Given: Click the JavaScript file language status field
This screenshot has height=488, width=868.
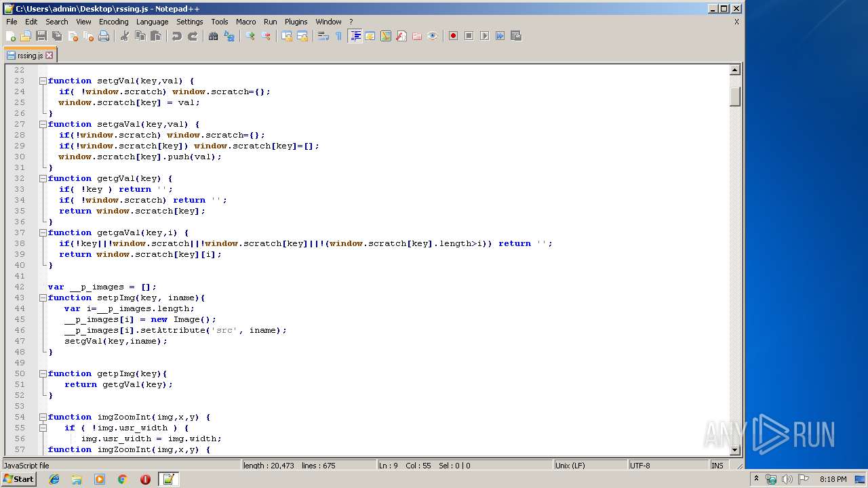Looking at the screenshot, I should coord(121,466).
